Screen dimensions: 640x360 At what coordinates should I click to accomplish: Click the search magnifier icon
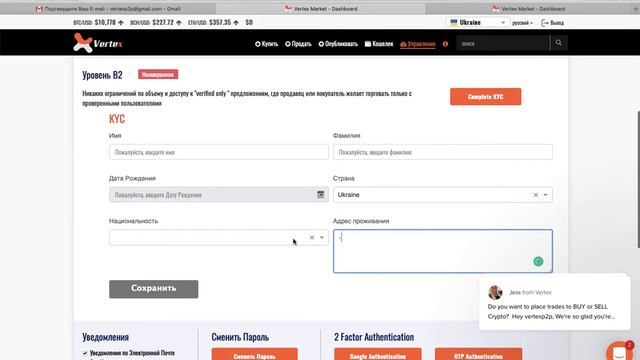click(558, 43)
